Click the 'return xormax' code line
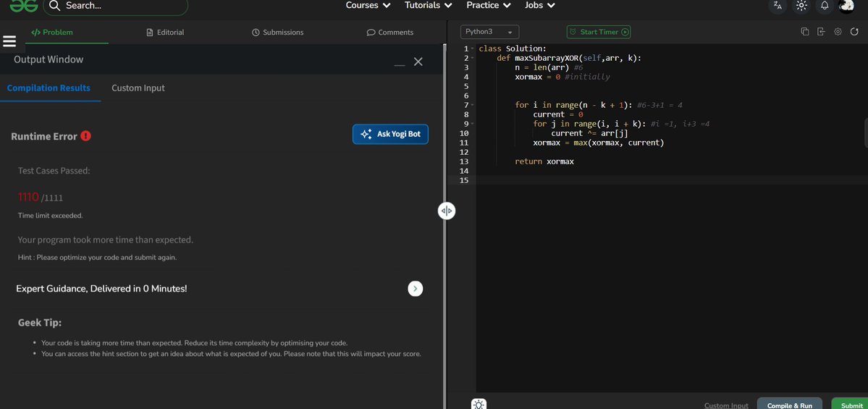Screen dimensions: 868x409 click(544, 161)
